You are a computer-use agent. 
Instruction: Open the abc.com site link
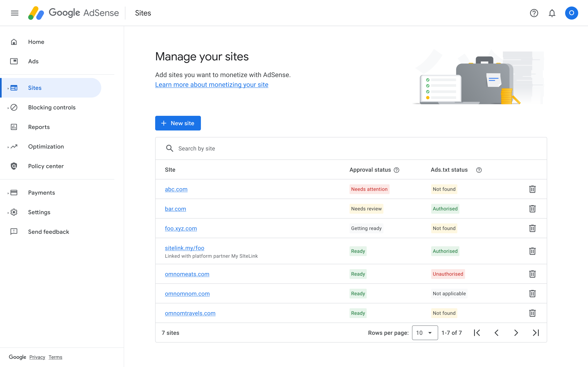click(x=176, y=189)
